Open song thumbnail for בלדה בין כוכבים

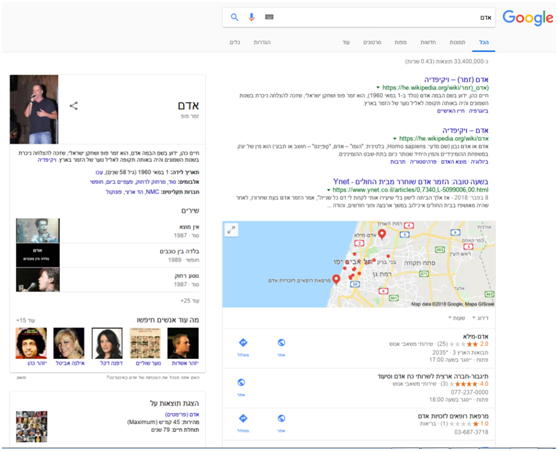(38, 255)
